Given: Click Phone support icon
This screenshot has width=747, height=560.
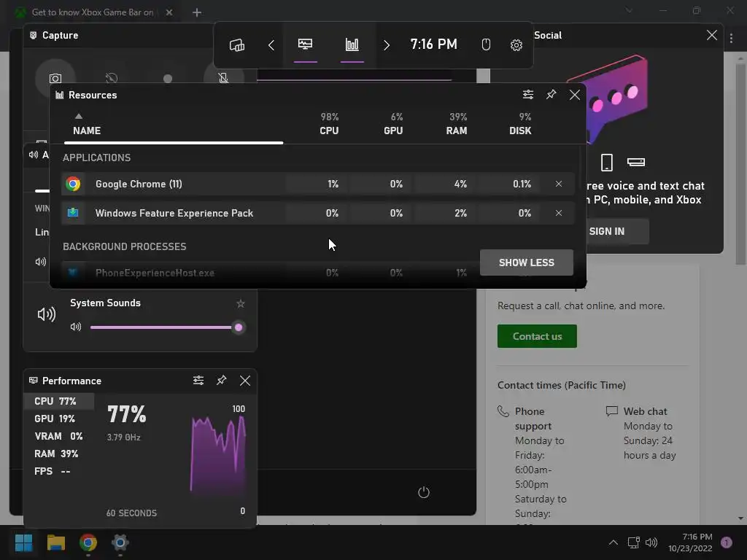Looking at the screenshot, I should [503, 411].
